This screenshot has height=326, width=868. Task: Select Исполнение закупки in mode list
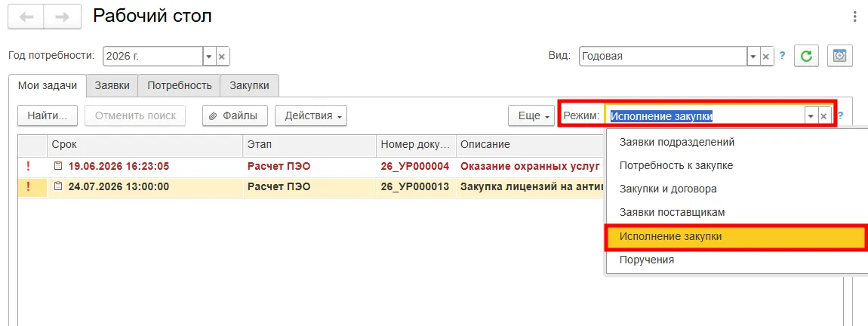click(736, 236)
